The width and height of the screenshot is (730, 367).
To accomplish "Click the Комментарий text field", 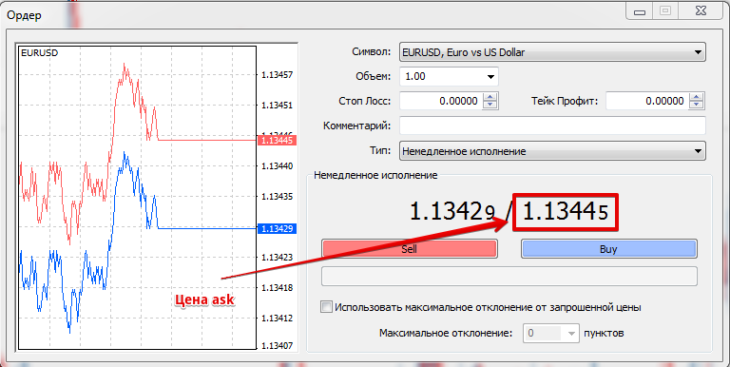I will [552, 126].
